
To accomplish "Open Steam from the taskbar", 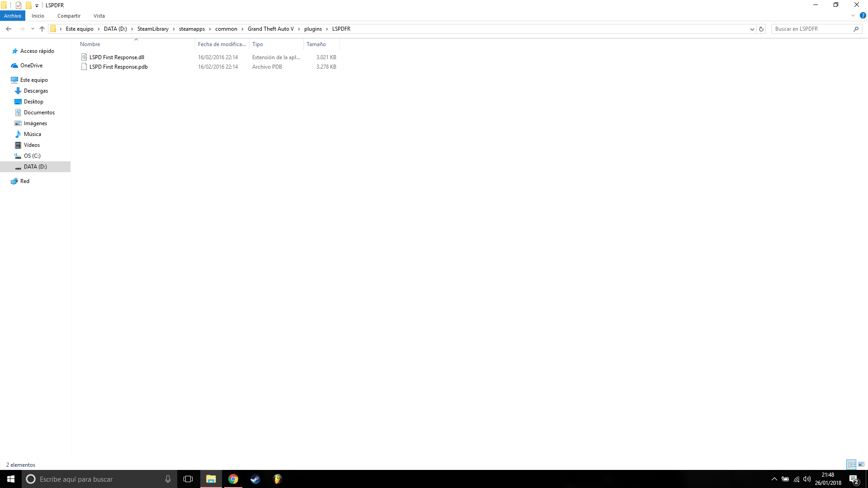I will tap(255, 479).
